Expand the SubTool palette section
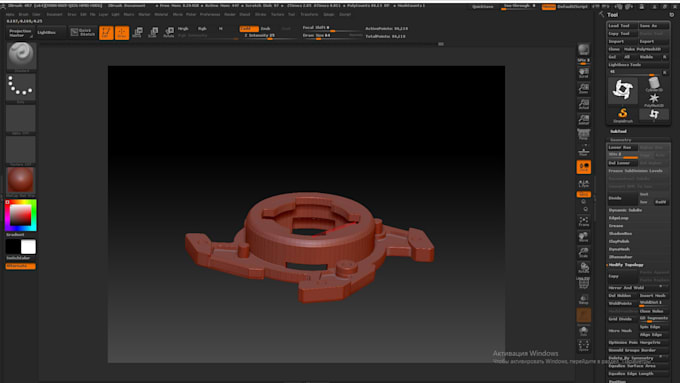 [618, 131]
